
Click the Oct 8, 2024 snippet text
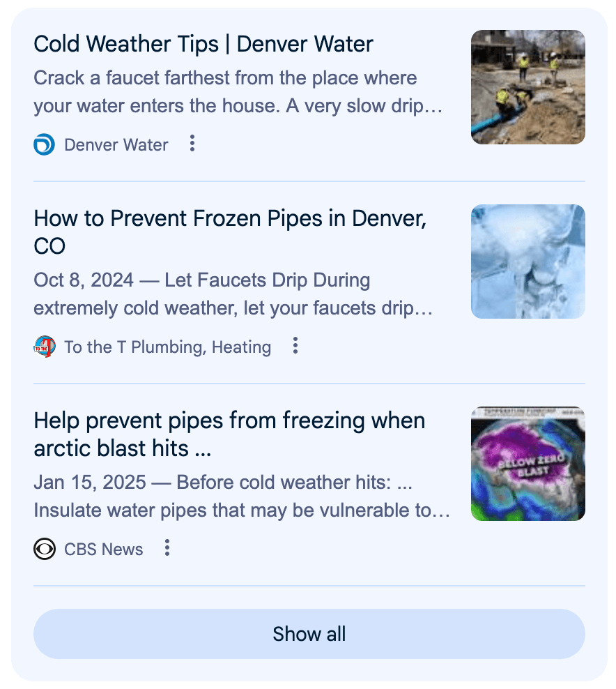coord(233,294)
